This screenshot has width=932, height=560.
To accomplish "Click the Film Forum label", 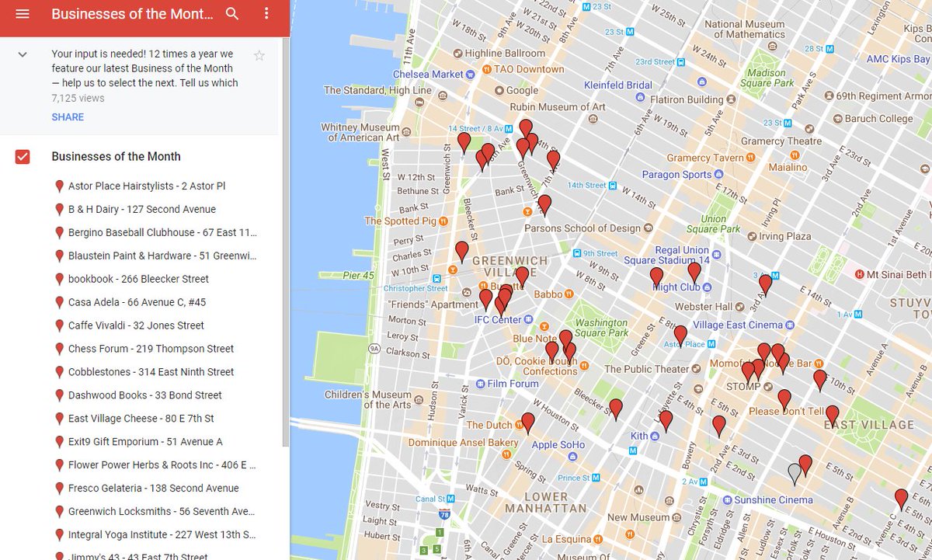I will pos(513,384).
